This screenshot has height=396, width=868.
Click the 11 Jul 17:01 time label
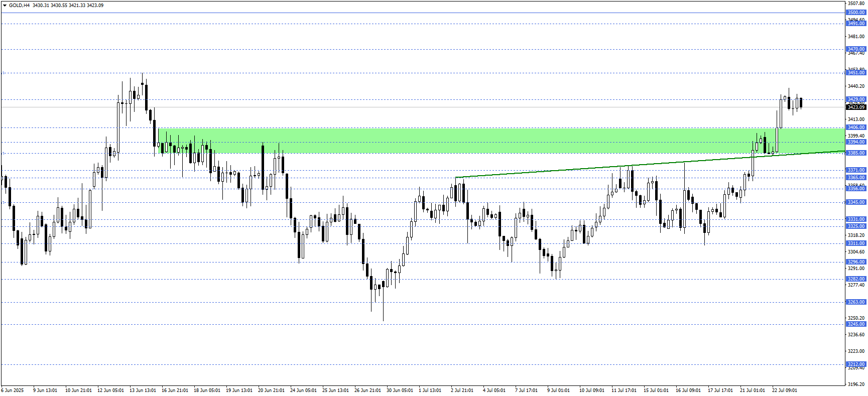624,390
